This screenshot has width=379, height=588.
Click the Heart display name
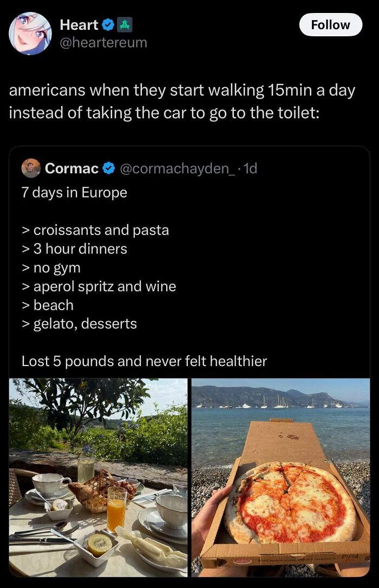click(79, 25)
